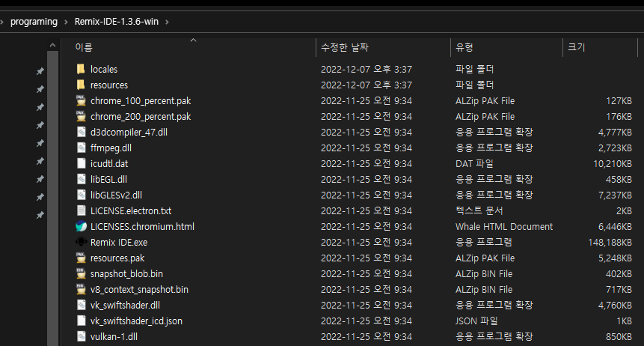Image resolution: width=644 pixels, height=346 pixels.
Task: Click the v8_context_snapshot.bin file icon
Action: point(81,289)
